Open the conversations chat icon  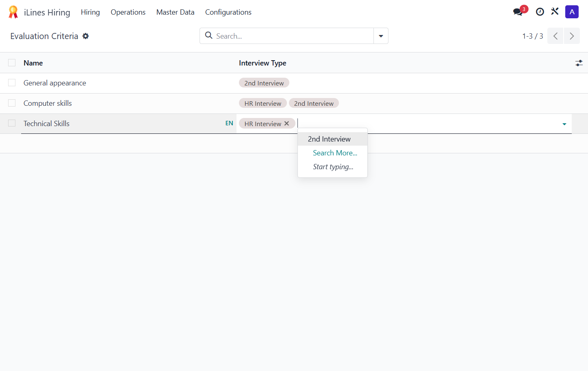tap(518, 12)
